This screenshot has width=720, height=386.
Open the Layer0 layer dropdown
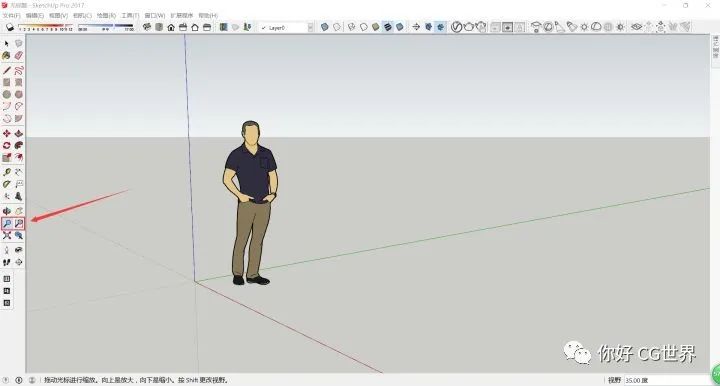(x=286, y=28)
